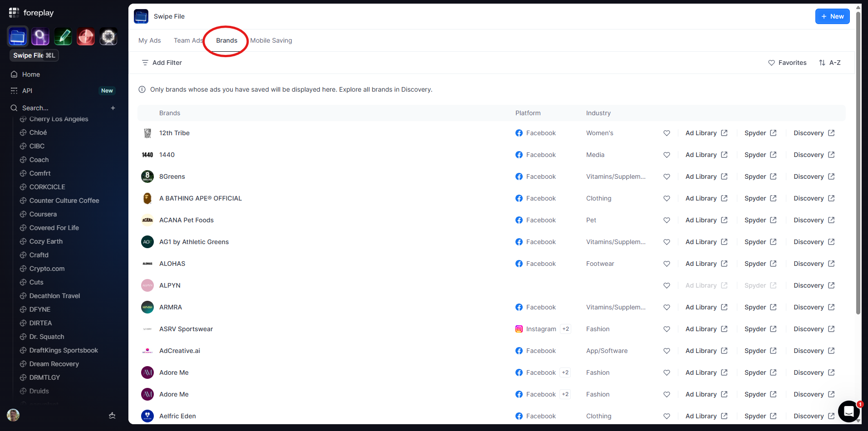This screenshot has width=868, height=431.
Task: Open the green pen Briefs app icon
Action: 63,37
